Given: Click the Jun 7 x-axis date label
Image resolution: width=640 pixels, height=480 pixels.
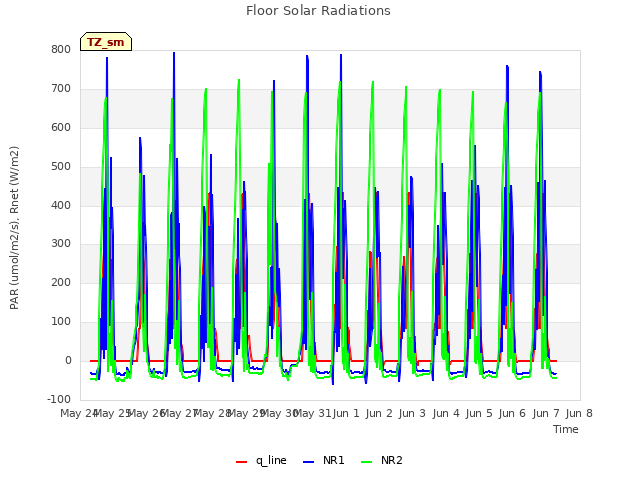Looking at the screenshot, I should pos(546,413).
